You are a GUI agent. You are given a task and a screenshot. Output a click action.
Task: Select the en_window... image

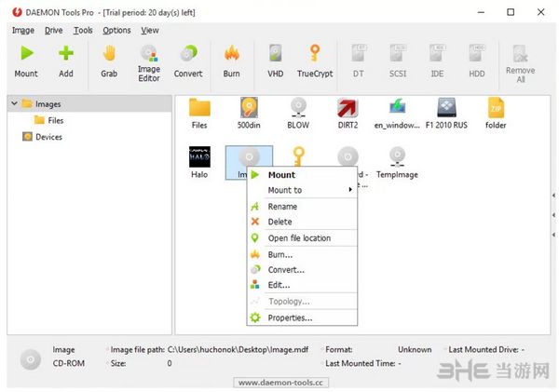point(397,114)
